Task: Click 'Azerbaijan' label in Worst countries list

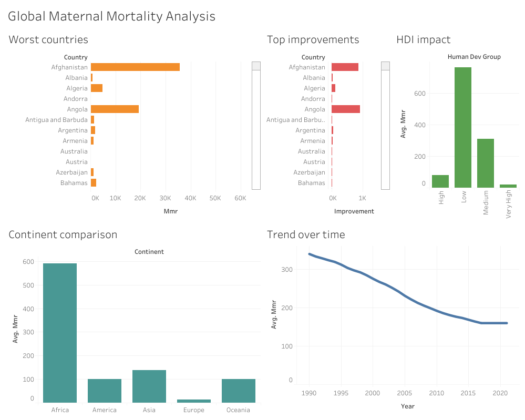Action: pyautogui.click(x=71, y=172)
